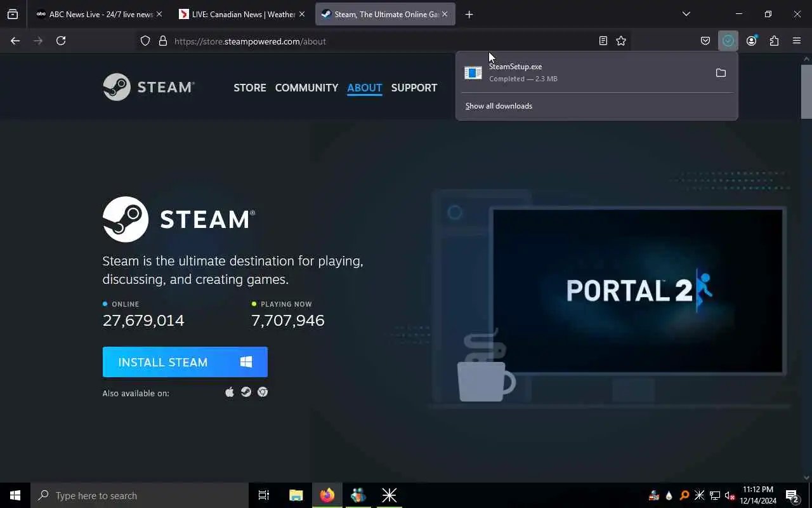Open the Windows Start menu
Viewport: 812px width, 508px height.
[x=15, y=495]
